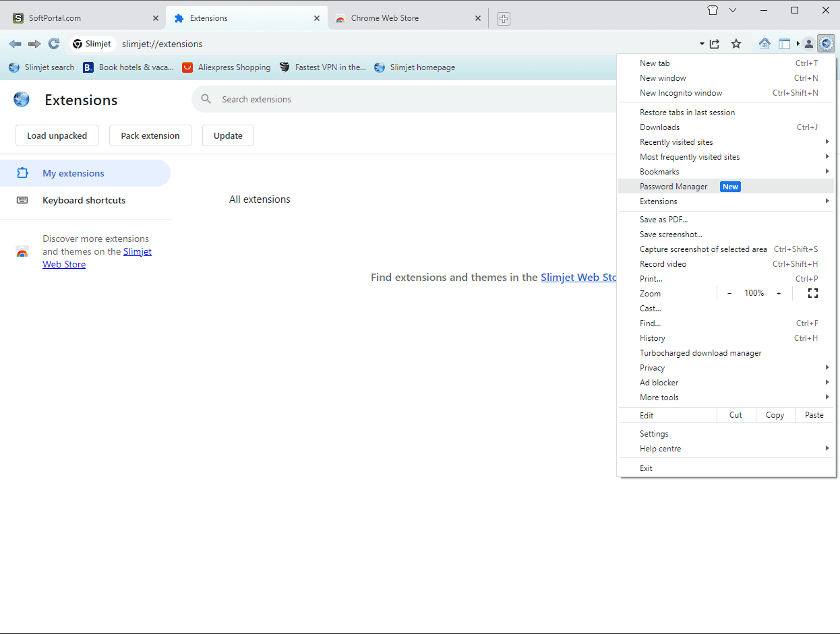Click the Load unpacked button
The width and height of the screenshot is (840, 634).
(x=57, y=135)
